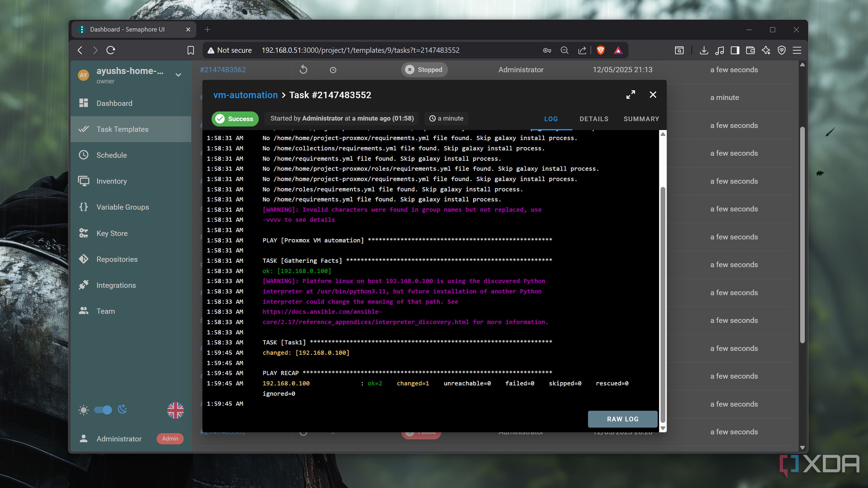This screenshot has height=488, width=868.
Task: Open the Key Store section
Action: [131, 233]
